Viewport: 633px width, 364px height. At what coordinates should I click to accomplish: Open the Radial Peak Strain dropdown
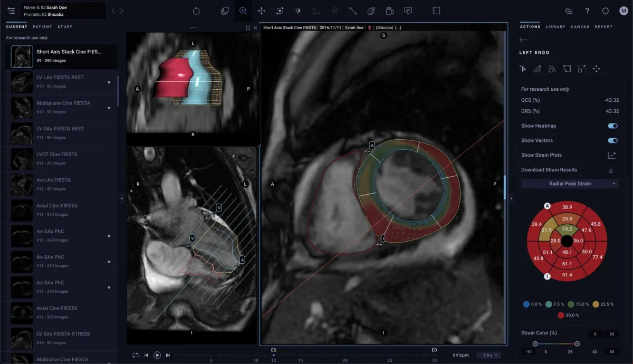[570, 184]
